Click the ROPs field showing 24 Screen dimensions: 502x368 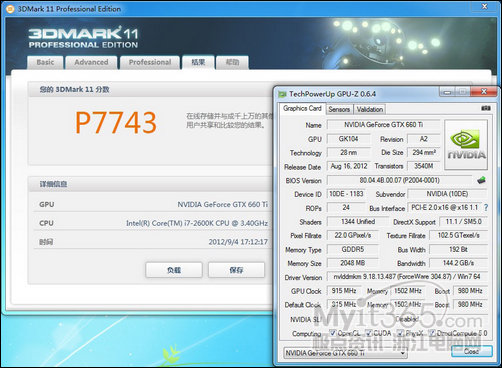(346, 208)
